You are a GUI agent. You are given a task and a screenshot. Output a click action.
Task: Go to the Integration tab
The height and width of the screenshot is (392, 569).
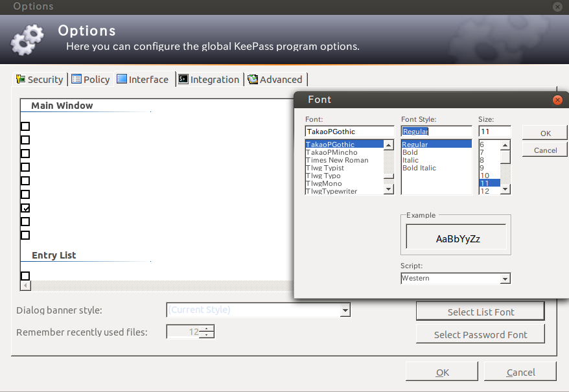coord(209,80)
